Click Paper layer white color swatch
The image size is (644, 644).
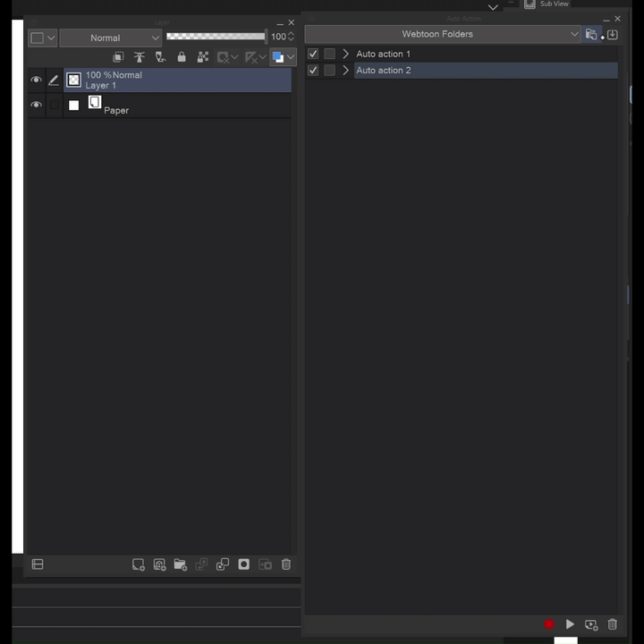pyautogui.click(x=73, y=106)
